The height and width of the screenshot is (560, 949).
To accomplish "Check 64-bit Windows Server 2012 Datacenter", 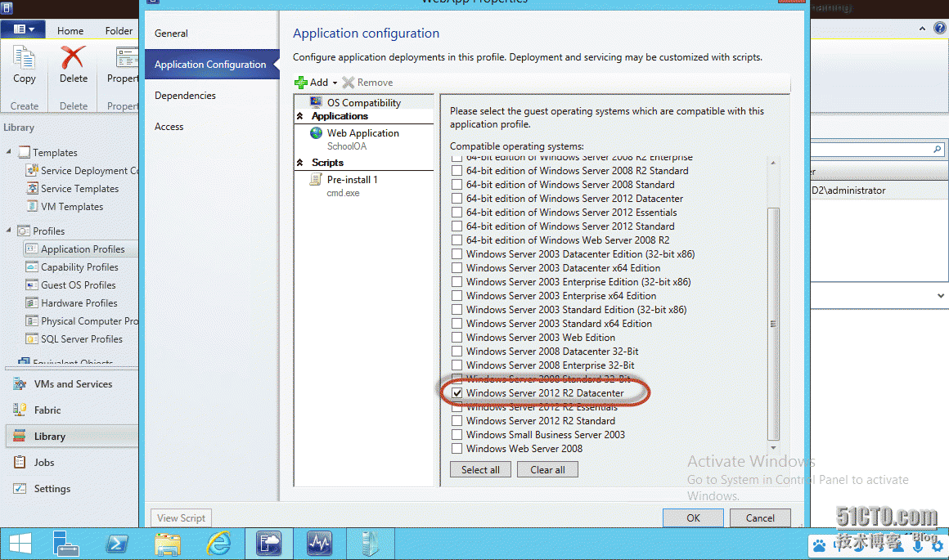I will [x=457, y=199].
